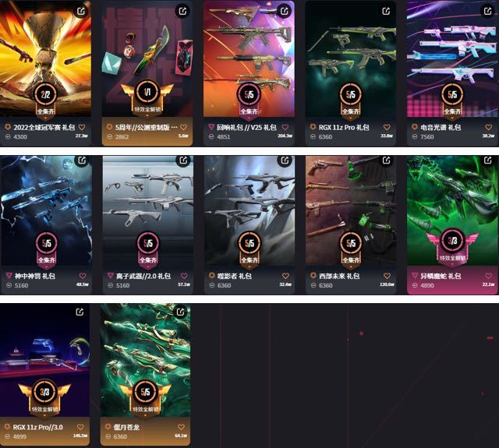Click share icon on 神中神罚 礼包

[81, 160]
